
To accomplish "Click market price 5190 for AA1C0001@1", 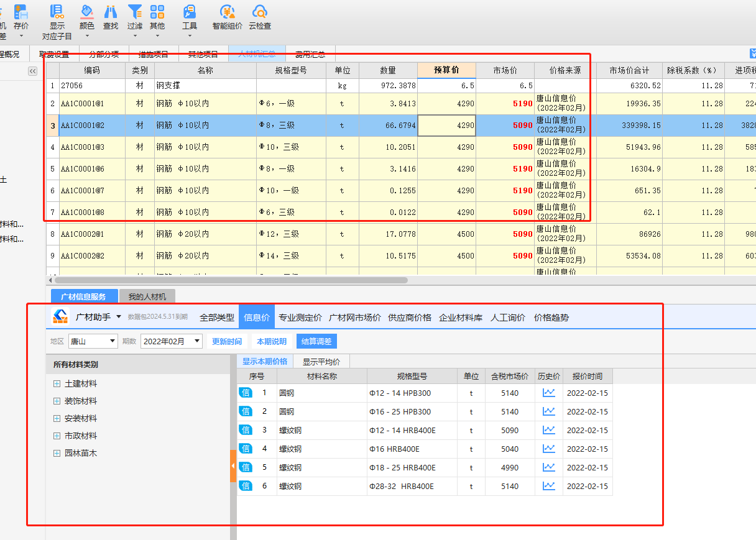I will click(x=505, y=104).
